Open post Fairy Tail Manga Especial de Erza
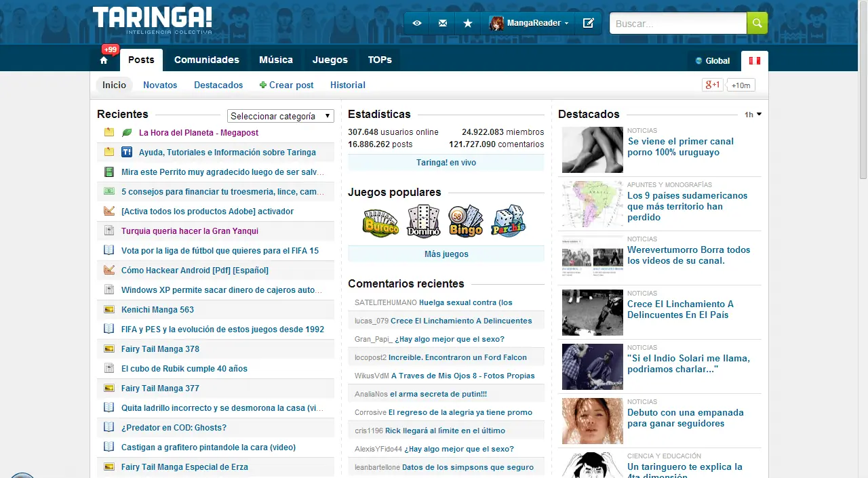Image resolution: width=868 pixels, height=478 pixels. coord(184,467)
